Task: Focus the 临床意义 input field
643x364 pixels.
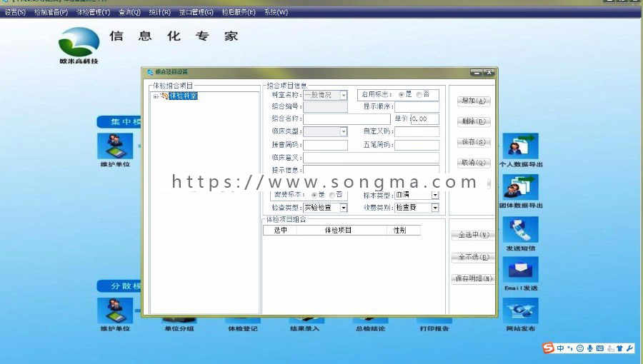Action: point(371,158)
